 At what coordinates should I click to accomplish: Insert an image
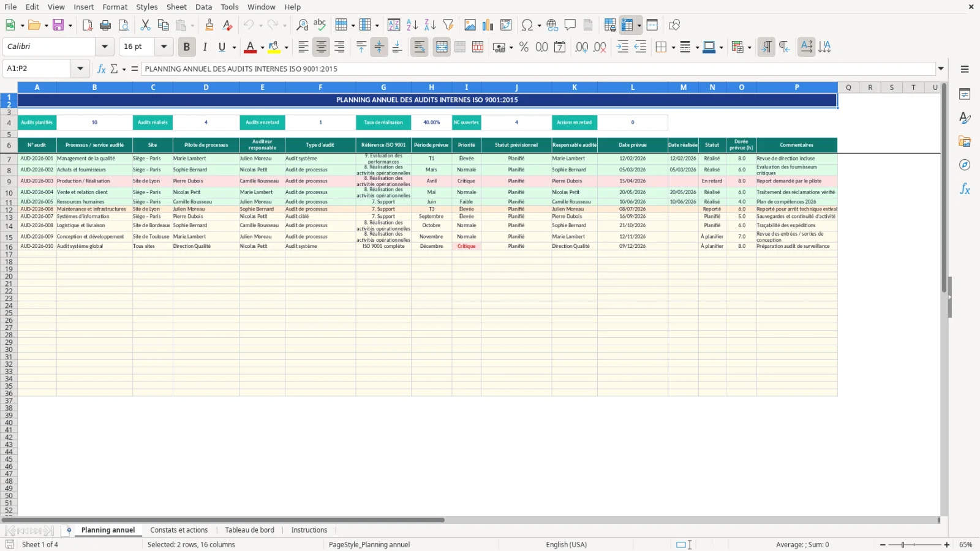470,25
